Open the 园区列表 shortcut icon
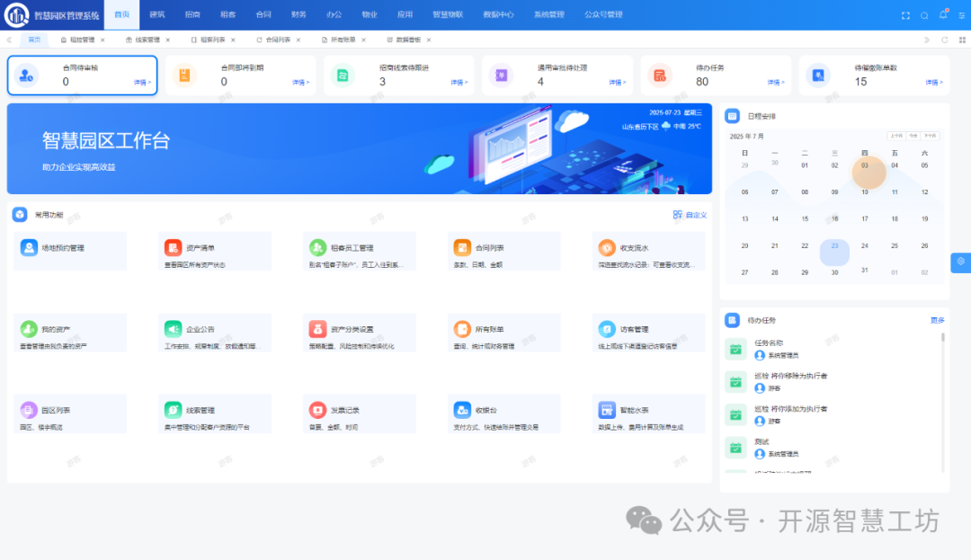 click(29, 410)
